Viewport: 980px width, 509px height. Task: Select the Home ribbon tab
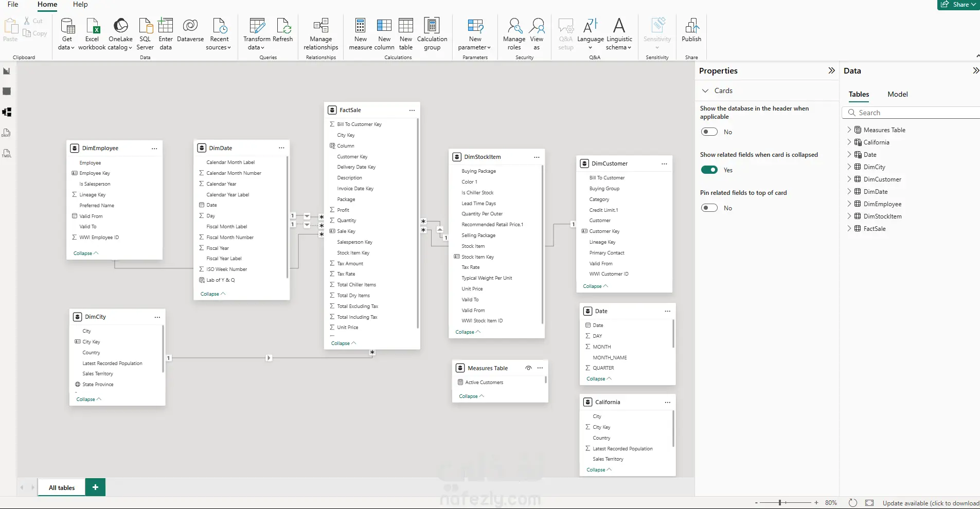pyautogui.click(x=47, y=4)
